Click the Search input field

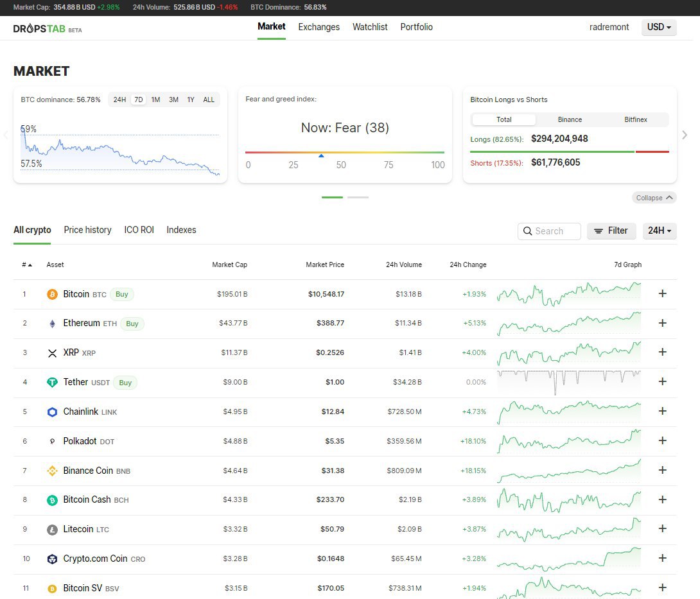pos(549,231)
